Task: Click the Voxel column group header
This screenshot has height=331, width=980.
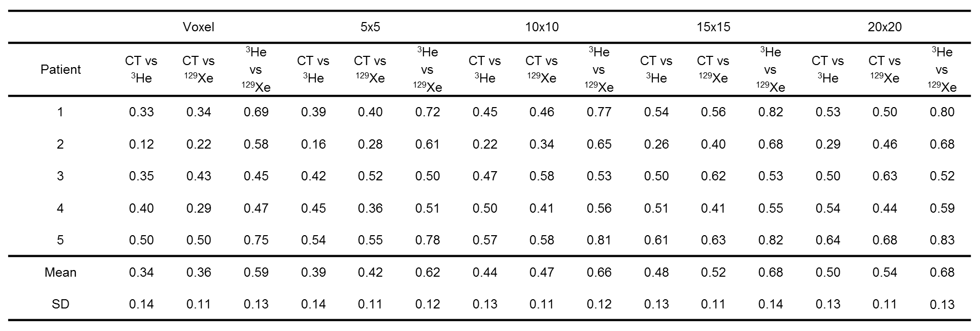Action: point(198,27)
